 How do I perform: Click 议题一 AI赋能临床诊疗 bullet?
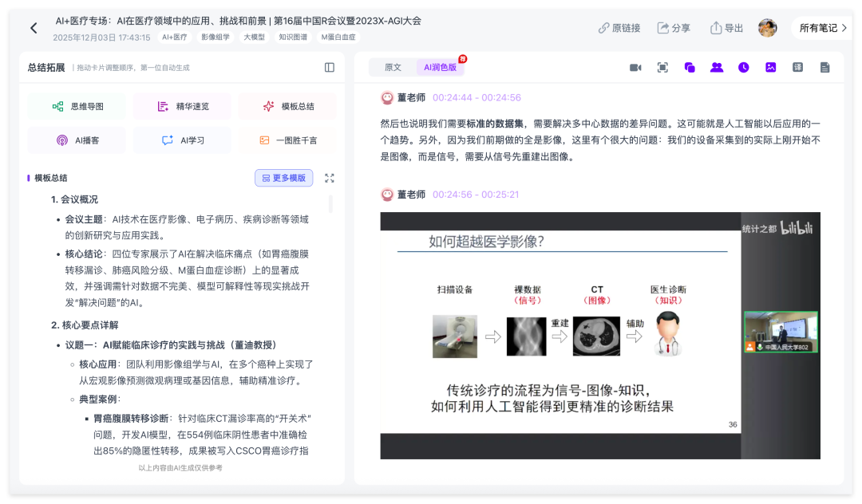(x=171, y=345)
